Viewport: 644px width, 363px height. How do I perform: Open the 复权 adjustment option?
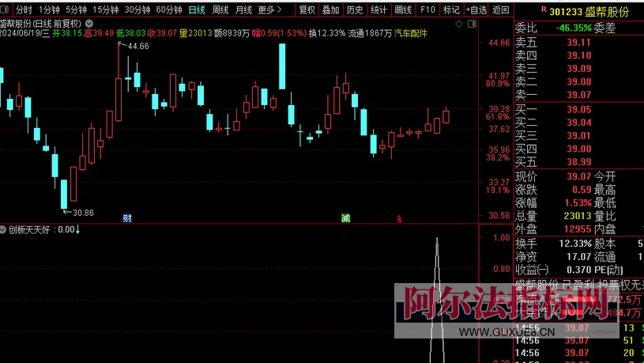coord(307,9)
